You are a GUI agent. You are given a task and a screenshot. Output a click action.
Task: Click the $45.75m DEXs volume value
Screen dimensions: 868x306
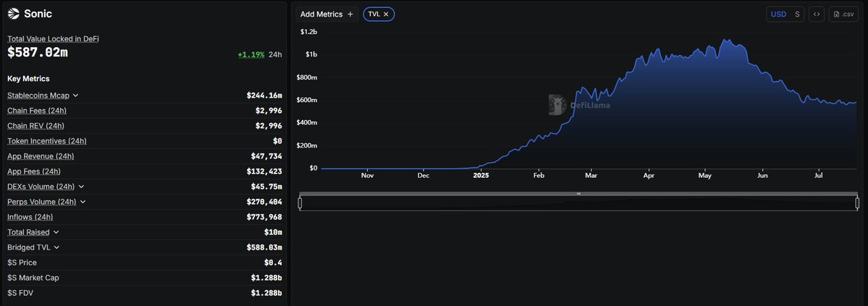coord(266,187)
